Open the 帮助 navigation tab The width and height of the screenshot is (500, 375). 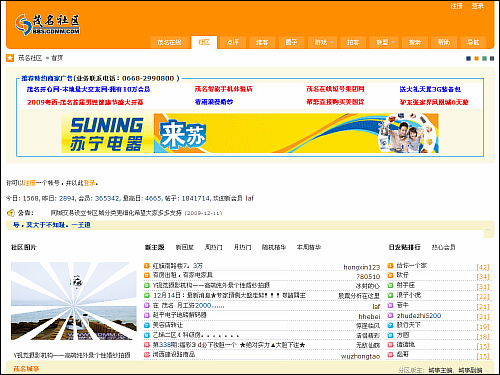(x=444, y=42)
